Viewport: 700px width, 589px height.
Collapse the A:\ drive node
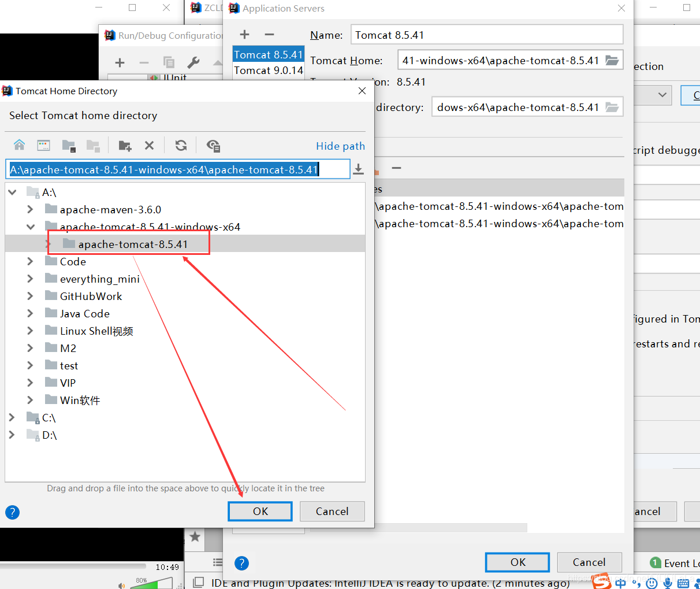point(12,192)
